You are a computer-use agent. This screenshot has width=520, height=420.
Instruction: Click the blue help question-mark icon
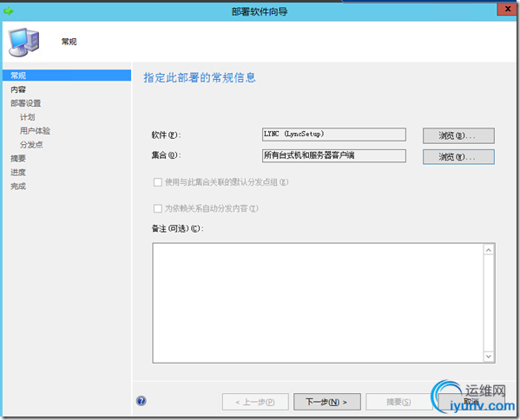click(x=141, y=401)
